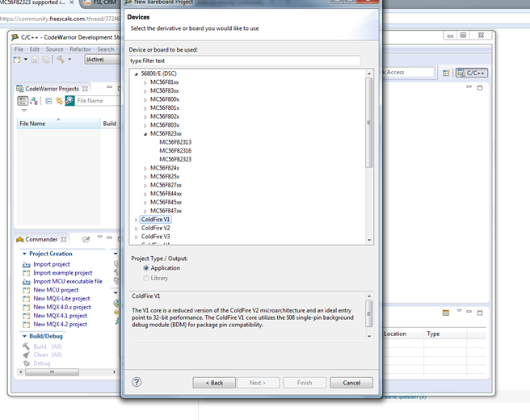This screenshot has height=420, width=530.
Task: Select the MC56F82323 device
Action: click(175, 159)
